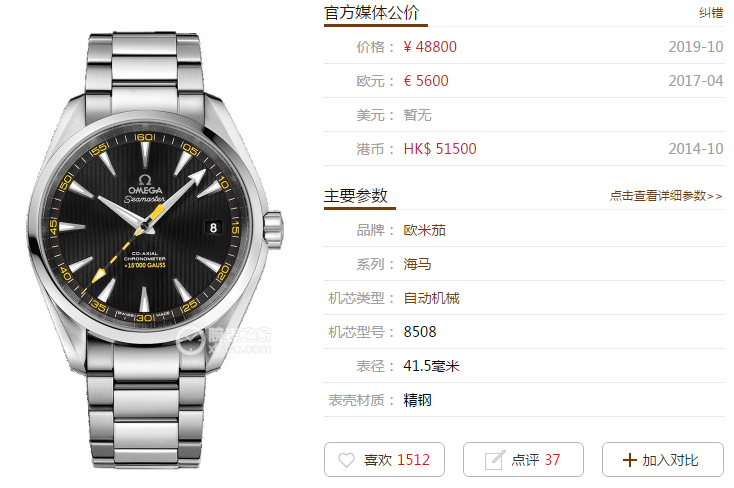Click the ¥ 48800 price value
This screenshot has height=488, width=734.
[x=430, y=47]
